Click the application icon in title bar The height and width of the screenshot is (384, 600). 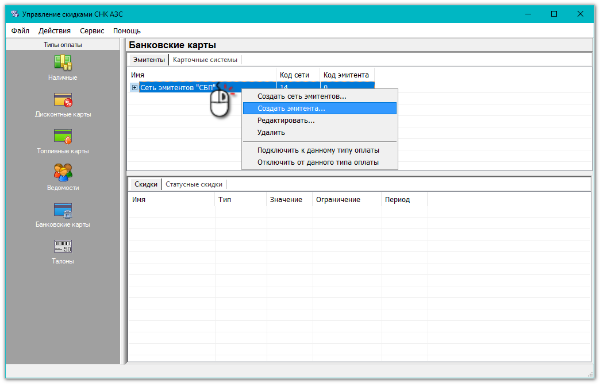tap(15, 14)
